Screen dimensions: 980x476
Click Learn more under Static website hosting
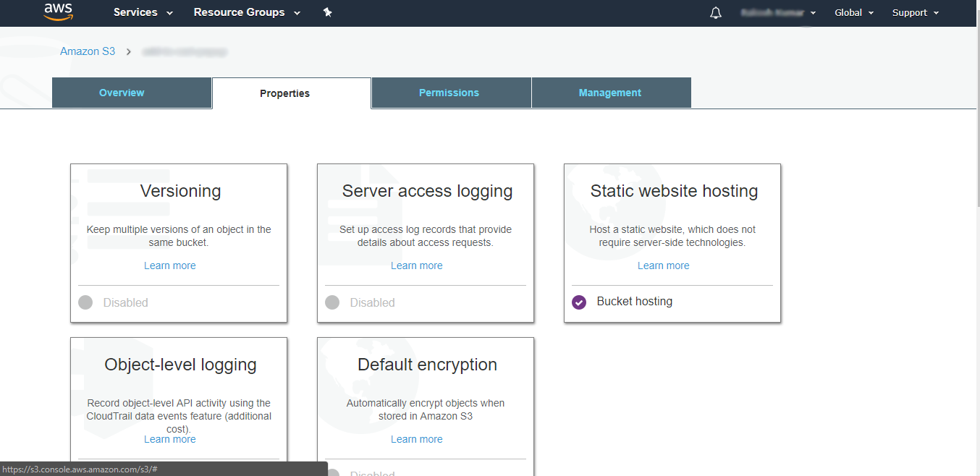click(663, 265)
